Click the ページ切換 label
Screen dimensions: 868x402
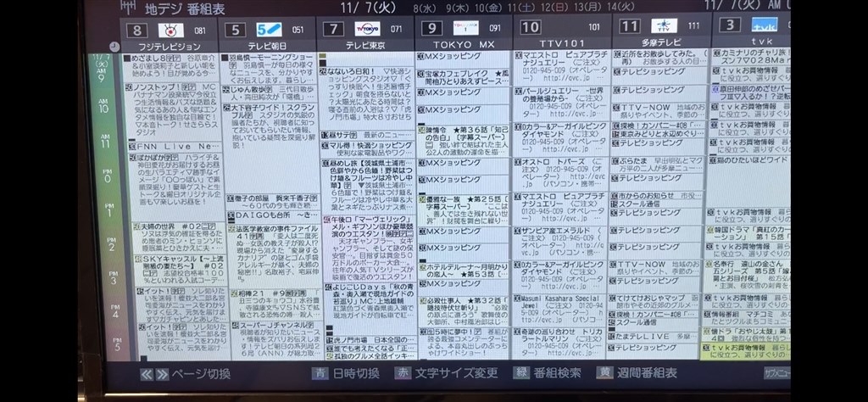click(x=200, y=374)
